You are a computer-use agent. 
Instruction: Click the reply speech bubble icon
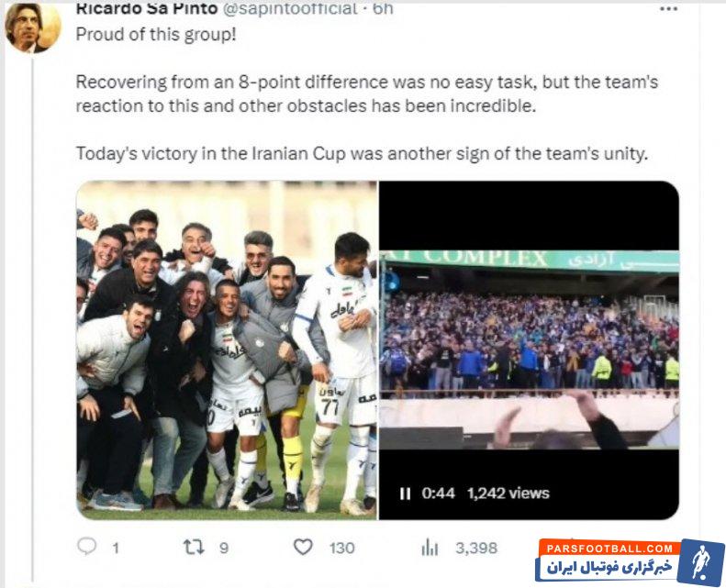86,548
